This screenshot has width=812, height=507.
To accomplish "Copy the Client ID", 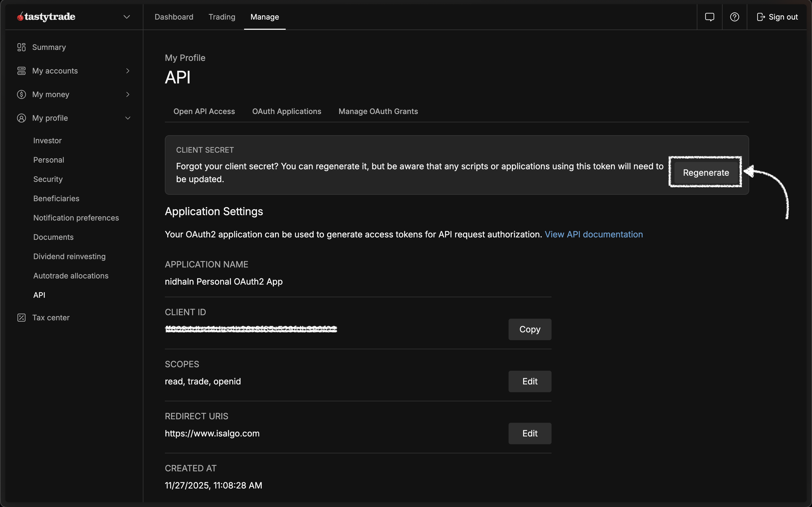I will pyautogui.click(x=530, y=329).
